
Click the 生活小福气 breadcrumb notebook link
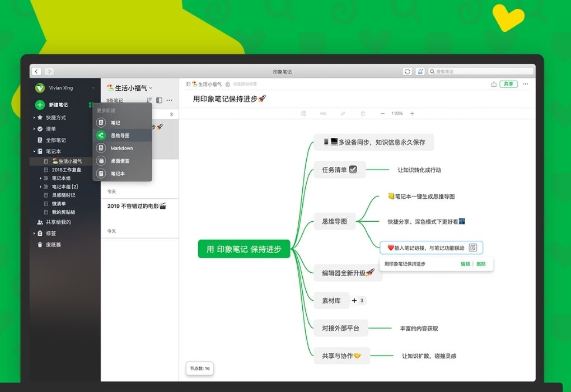pyautogui.click(x=207, y=84)
